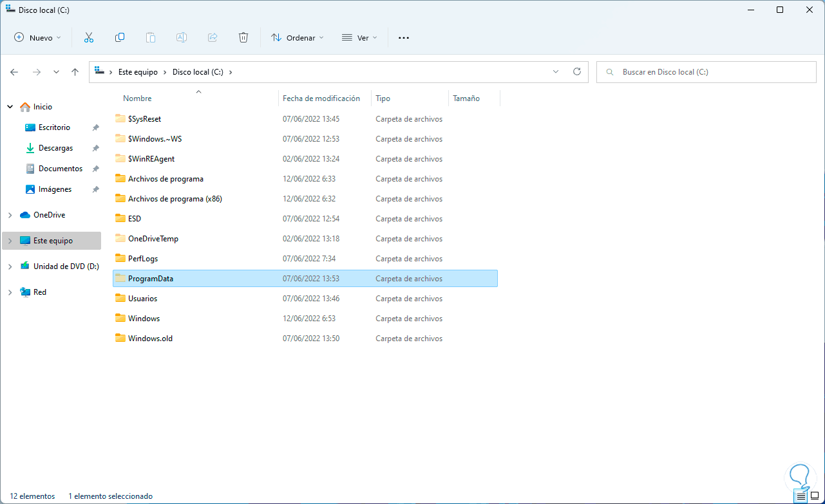Click the OneDriveTemp folder icon
825x504 pixels.
tap(120, 238)
